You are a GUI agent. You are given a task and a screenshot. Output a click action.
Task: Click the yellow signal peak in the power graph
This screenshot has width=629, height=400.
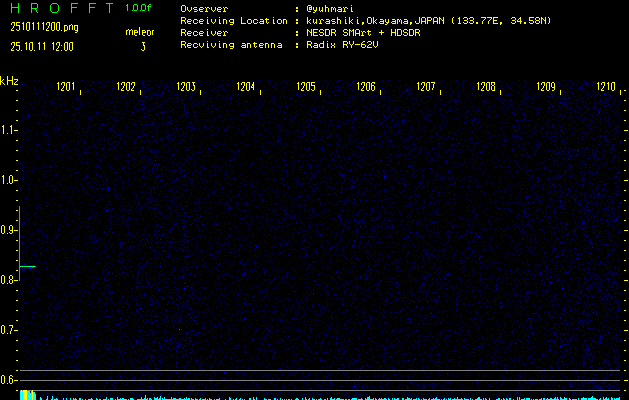pyautogui.click(x=26, y=395)
